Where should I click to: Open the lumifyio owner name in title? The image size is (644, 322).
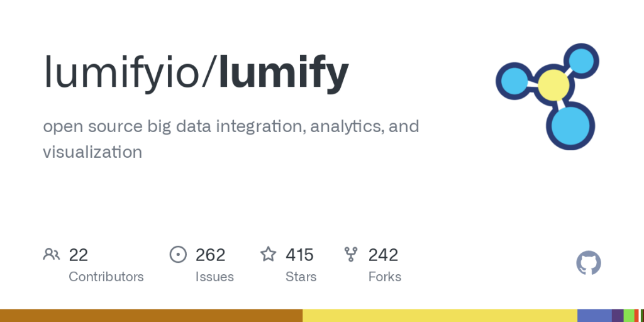pos(126,73)
